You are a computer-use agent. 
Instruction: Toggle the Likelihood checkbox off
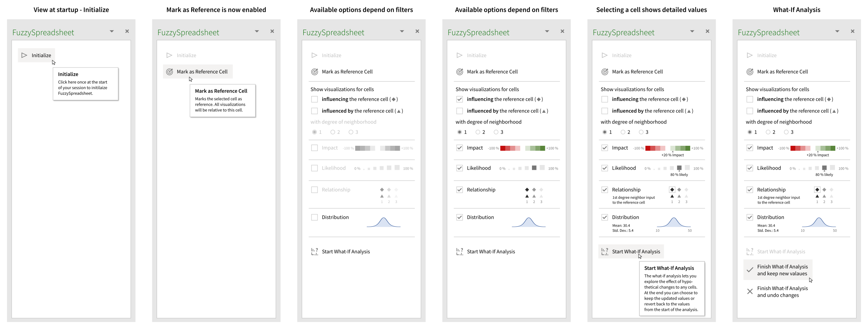460,168
